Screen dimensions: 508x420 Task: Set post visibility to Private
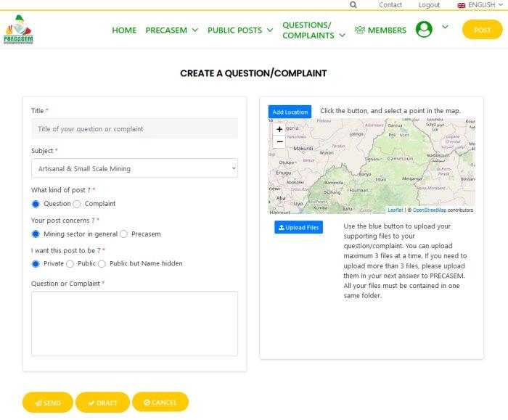coord(36,264)
